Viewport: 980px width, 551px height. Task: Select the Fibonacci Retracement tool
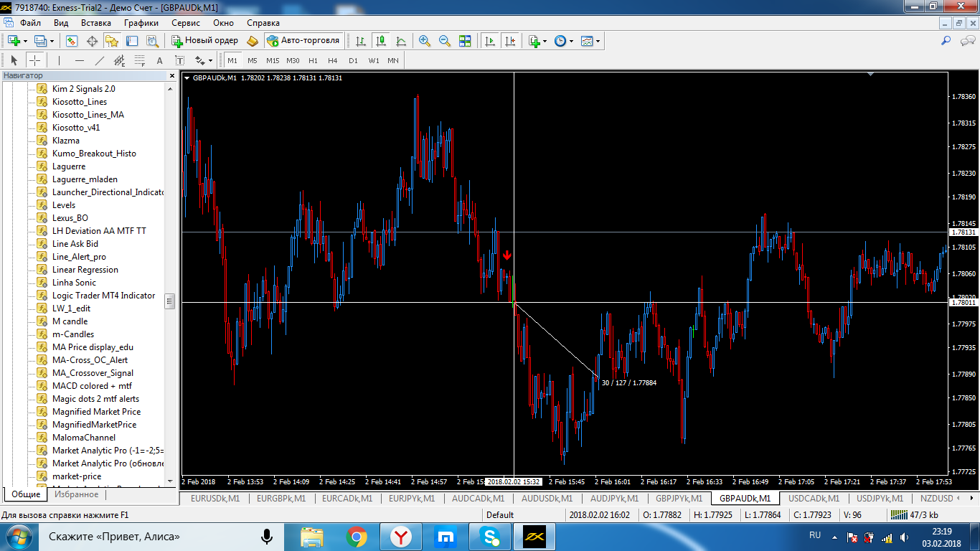(139, 60)
